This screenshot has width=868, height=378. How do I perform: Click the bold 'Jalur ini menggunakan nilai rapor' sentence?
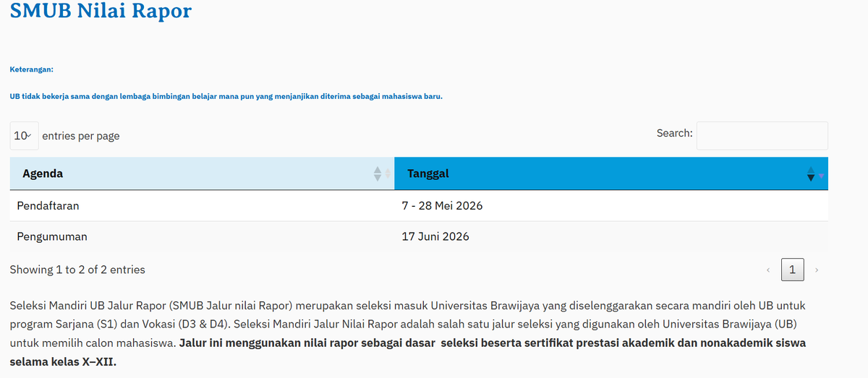(x=408, y=351)
